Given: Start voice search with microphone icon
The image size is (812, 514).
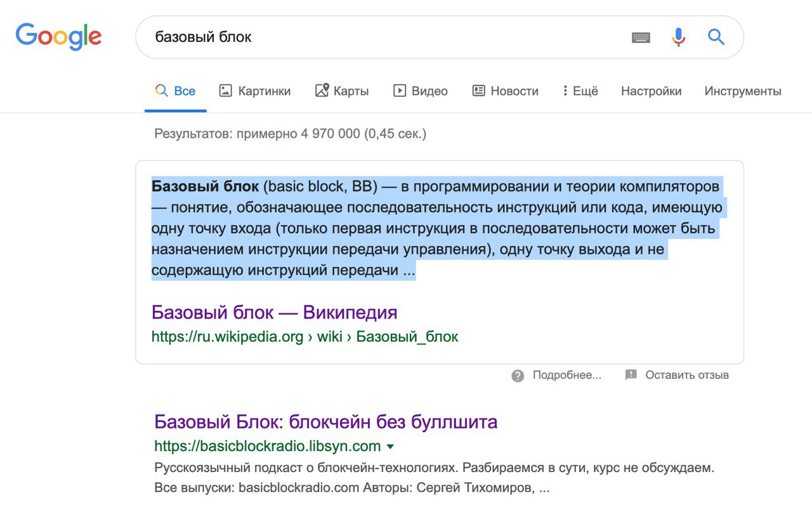Looking at the screenshot, I should pos(679,37).
